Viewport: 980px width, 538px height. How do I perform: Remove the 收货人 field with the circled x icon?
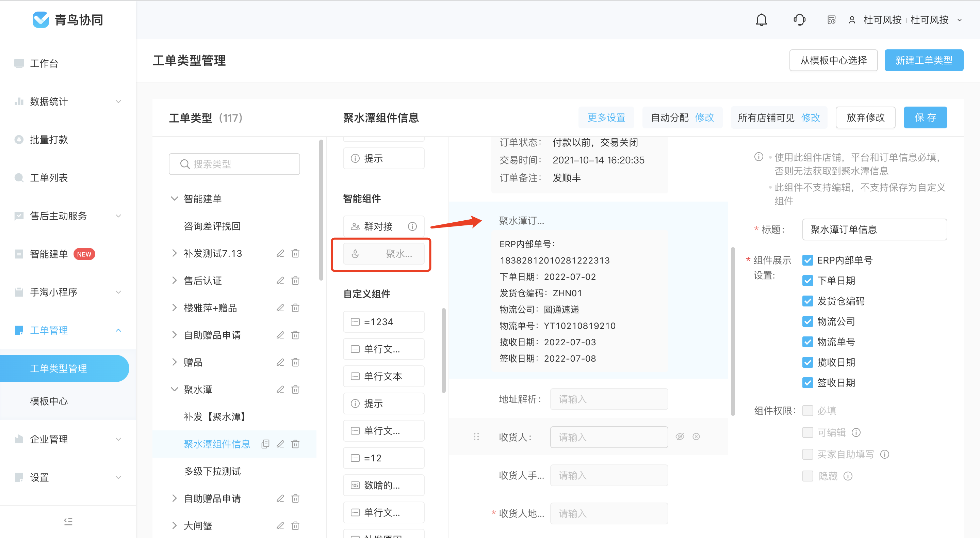coord(696,437)
